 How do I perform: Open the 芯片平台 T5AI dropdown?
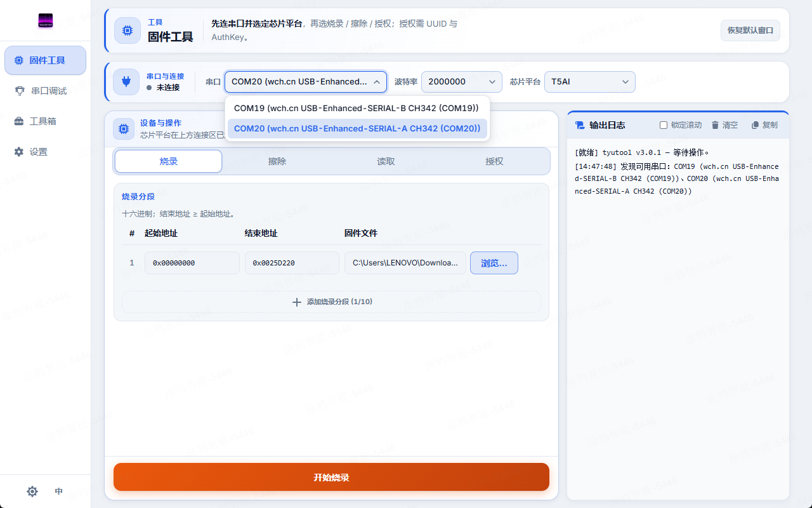tap(589, 82)
